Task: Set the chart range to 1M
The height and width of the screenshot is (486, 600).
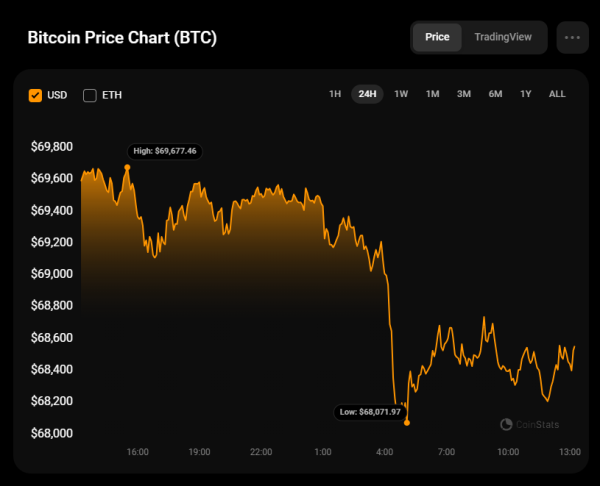Action: point(432,94)
